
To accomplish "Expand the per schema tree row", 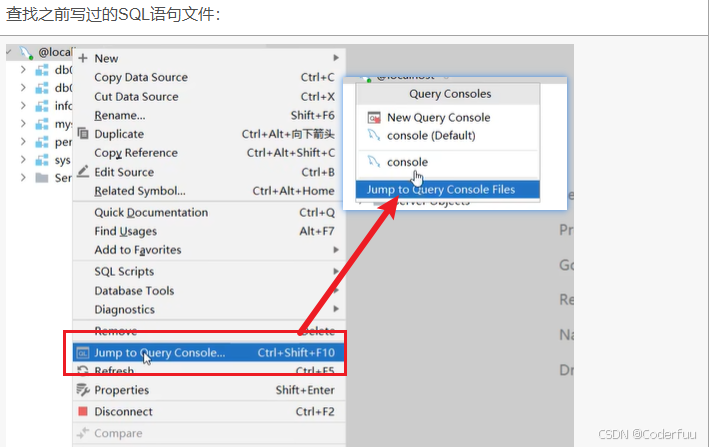I will (23, 142).
